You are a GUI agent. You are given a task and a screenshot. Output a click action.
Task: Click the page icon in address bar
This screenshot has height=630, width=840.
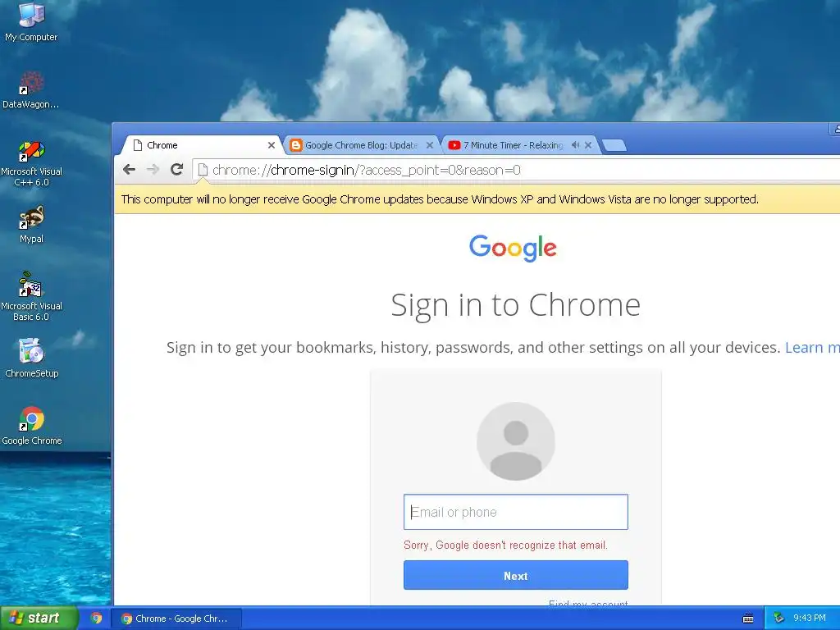click(x=203, y=170)
